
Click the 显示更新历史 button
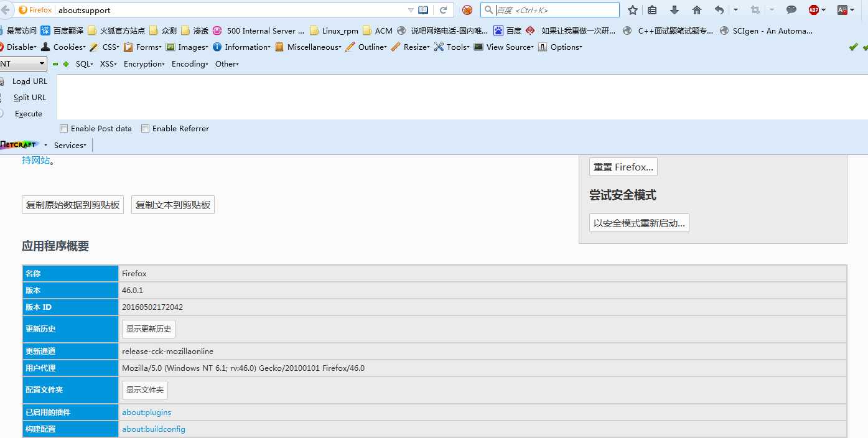(x=149, y=328)
